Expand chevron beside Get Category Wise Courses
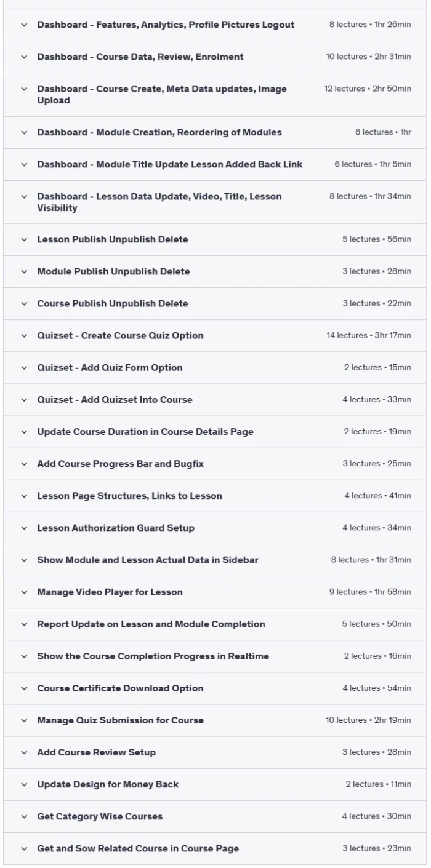 (x=24, y=816)
